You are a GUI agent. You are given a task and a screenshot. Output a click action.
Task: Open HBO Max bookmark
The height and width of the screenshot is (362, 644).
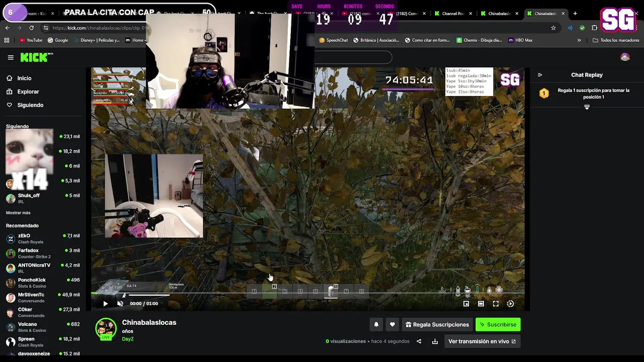pos(520,40)
